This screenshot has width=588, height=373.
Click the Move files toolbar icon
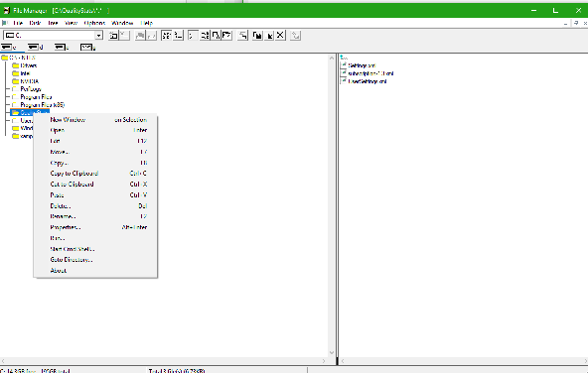[x=269, y=36]
